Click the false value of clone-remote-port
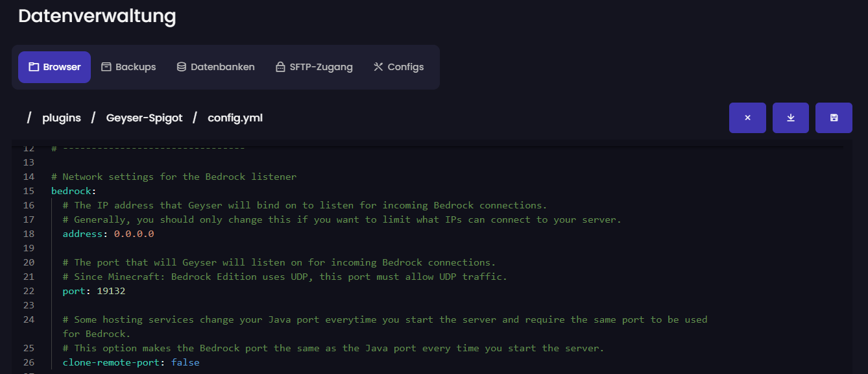 pyautogui.click(x=185, y=362)
